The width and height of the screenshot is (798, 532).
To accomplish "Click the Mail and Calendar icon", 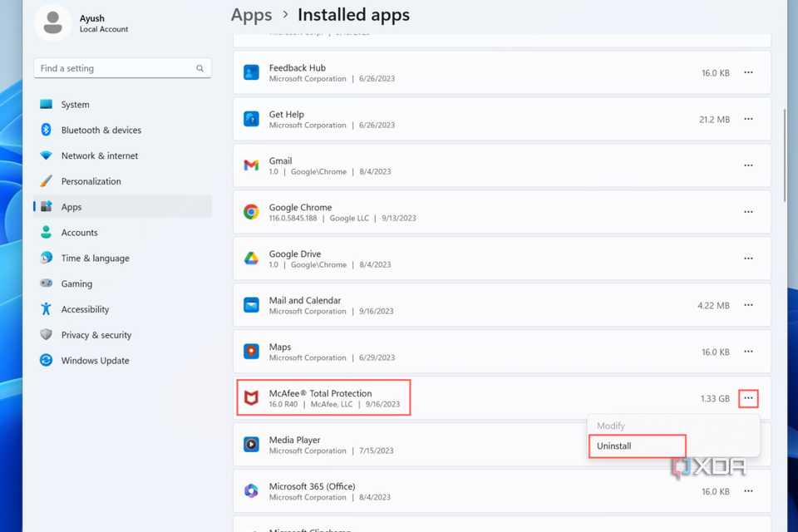I will (251, 305).
